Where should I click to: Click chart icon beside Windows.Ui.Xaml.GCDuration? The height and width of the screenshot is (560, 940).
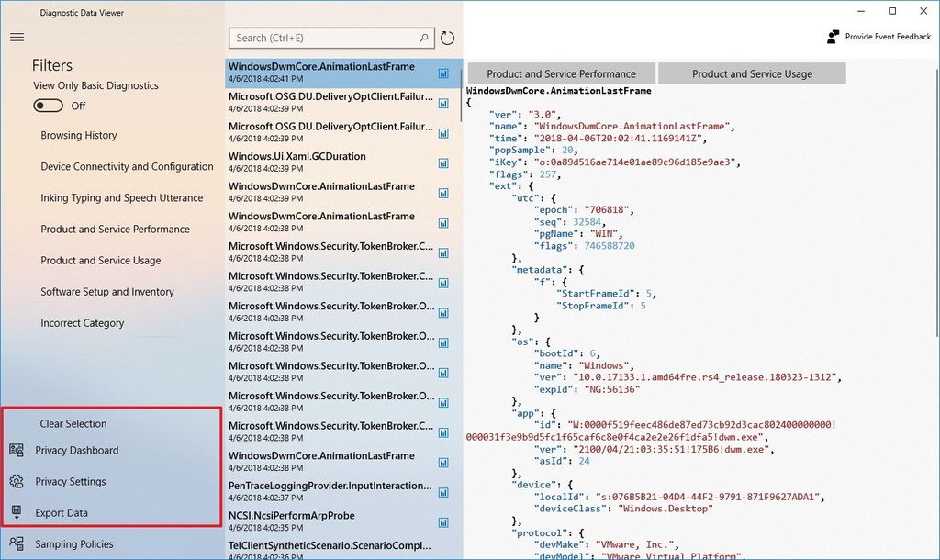tap(442, 162)
